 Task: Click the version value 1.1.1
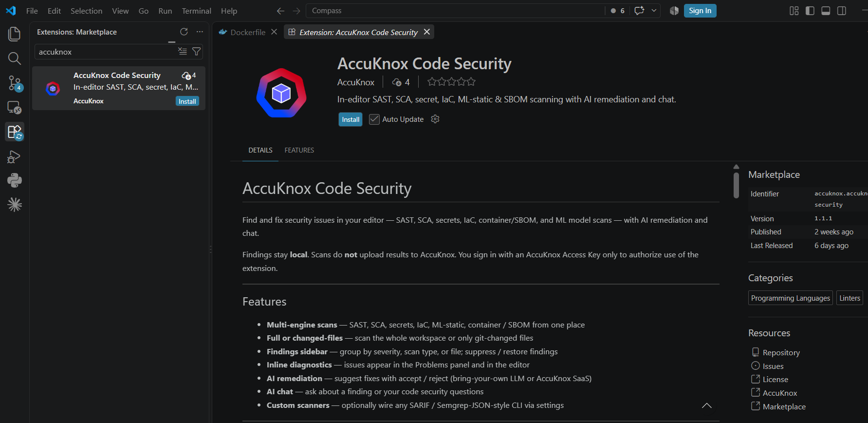point(823,218)
